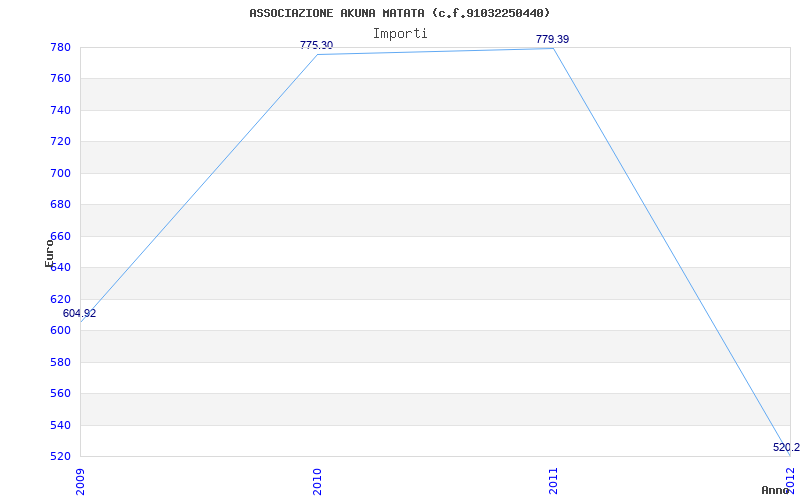Click the Euro axis title
The width and height of the screenshot is (800, 500).
coord(49,253)
